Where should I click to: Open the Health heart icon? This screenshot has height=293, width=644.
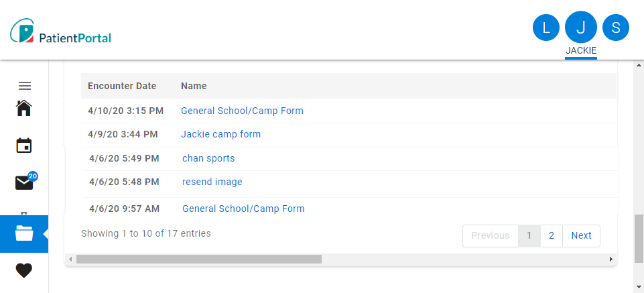[24, 270]
